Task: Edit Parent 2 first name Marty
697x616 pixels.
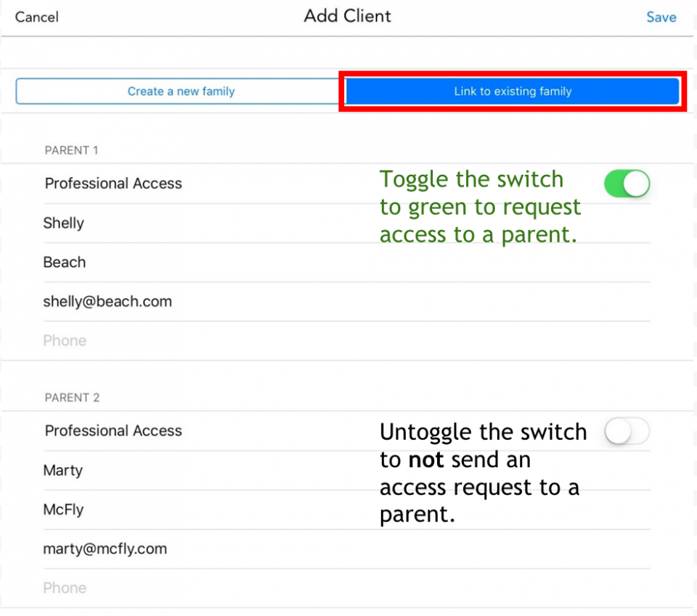Action: point(347,470)
